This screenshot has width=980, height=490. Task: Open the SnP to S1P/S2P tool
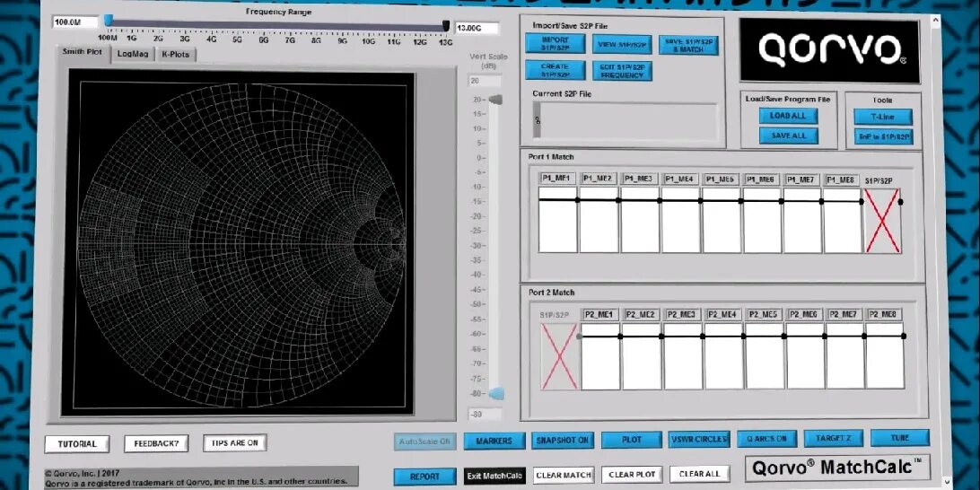tap(883, 137)
